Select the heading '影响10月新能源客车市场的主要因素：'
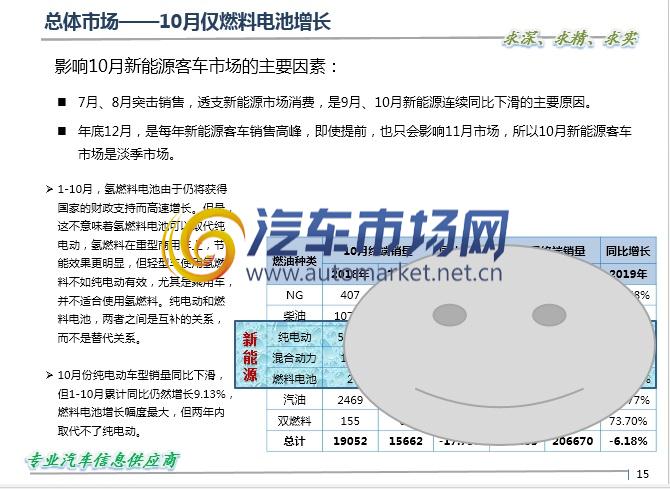The image size is (670, 489). [196, 66]
